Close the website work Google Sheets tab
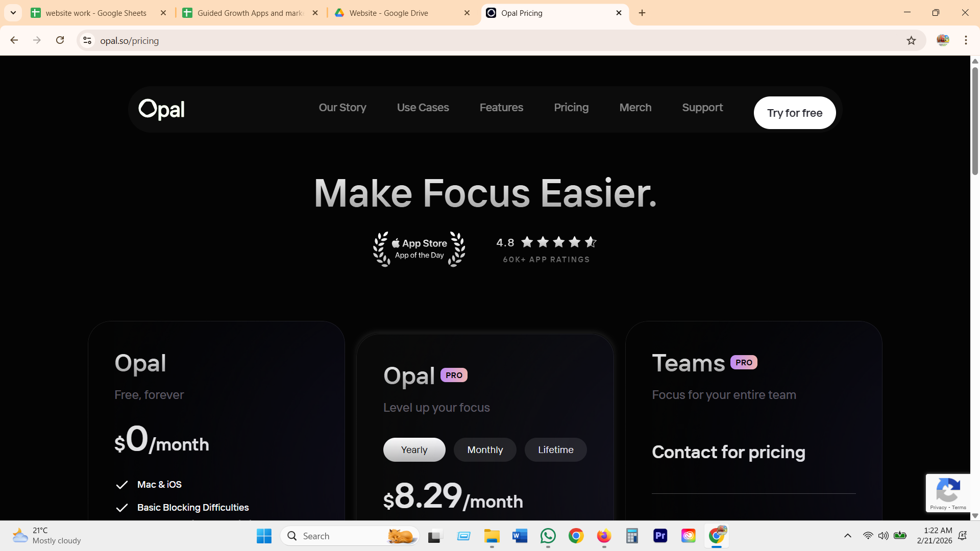 pos(163,13)
